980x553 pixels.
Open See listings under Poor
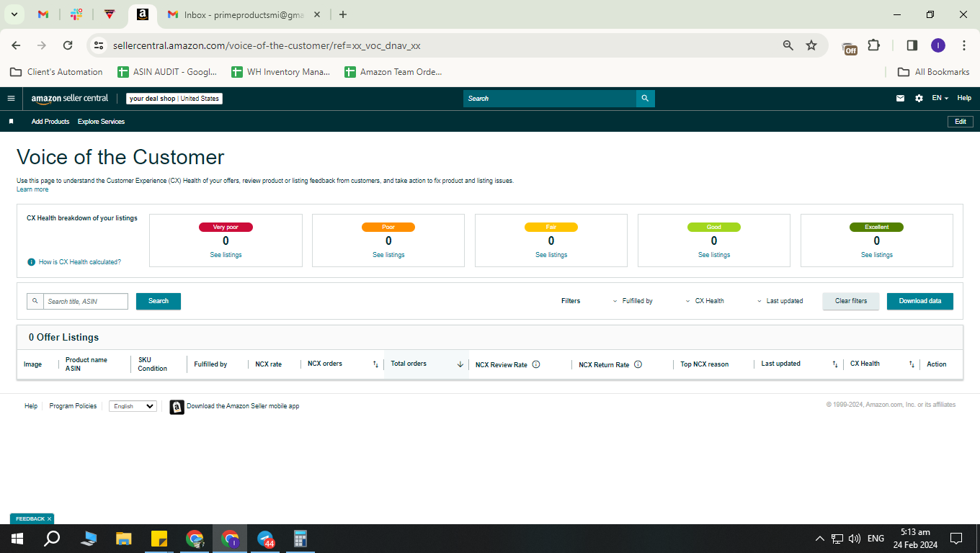tap(388, 255)
